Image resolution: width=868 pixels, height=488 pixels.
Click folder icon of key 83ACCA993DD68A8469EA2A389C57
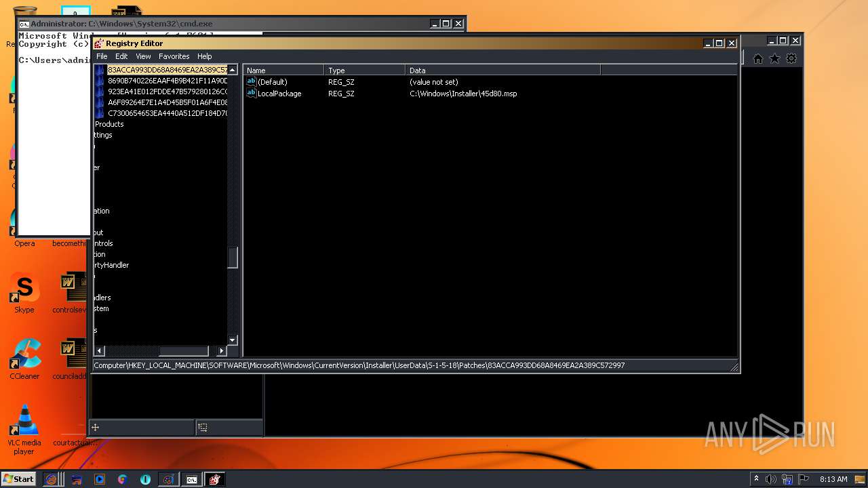100,70
